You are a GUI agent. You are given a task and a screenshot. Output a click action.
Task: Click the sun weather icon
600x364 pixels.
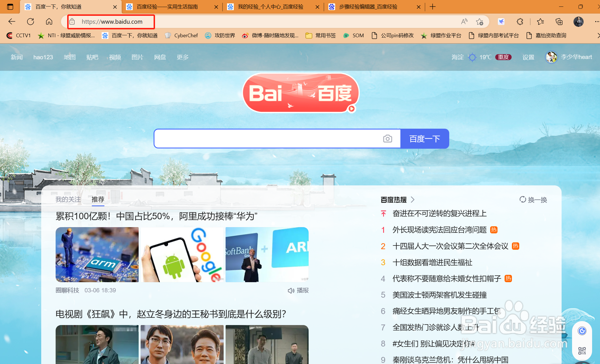click(472, 57)
